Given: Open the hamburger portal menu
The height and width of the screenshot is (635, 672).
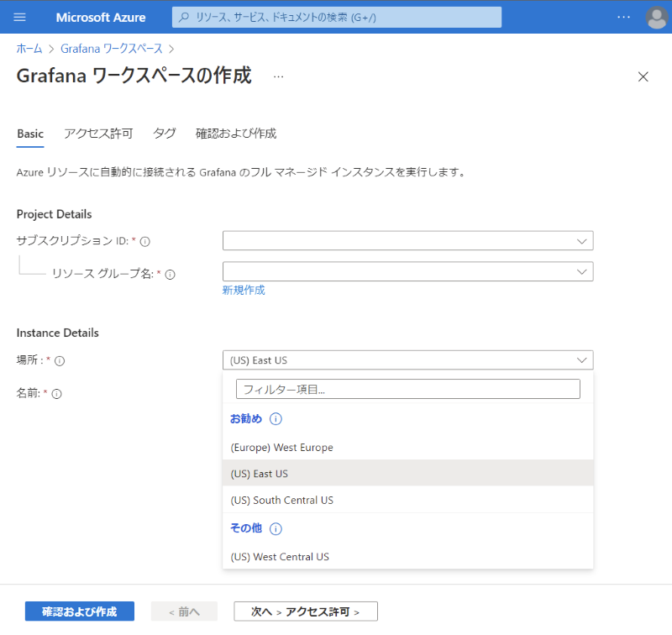Looking at the screenshot, I should click(x=19, y=17).
